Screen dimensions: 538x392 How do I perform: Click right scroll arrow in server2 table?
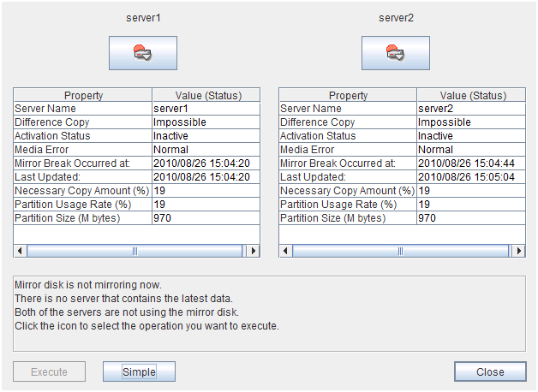pyautogui.click(x=517, y=251)
